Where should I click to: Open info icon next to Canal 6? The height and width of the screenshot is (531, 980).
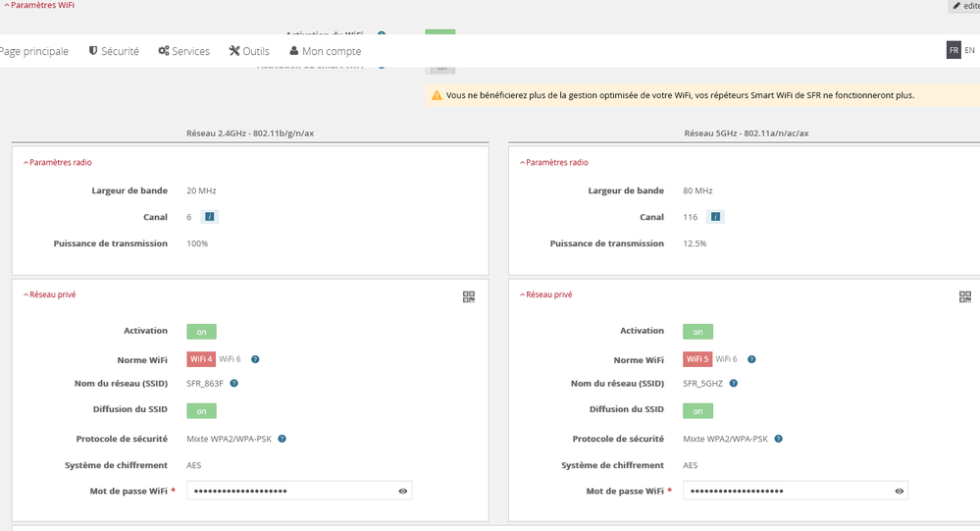pyautogui.click(x=209, y=217)
